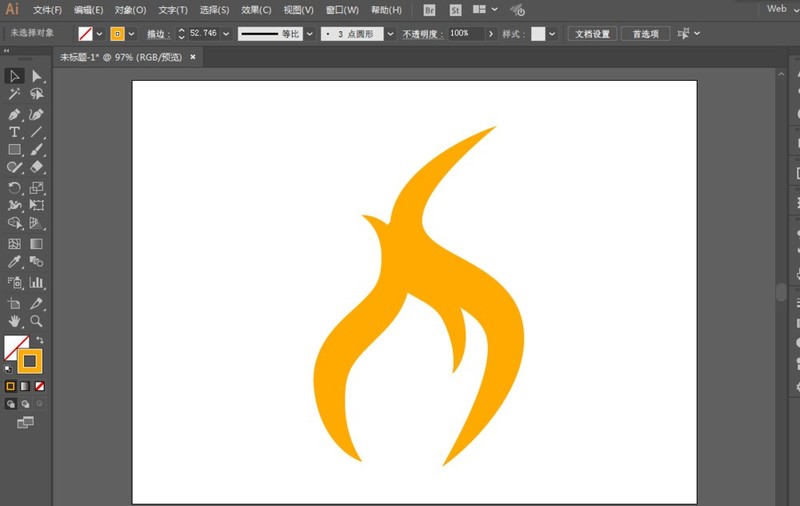Activate Gradient mode button under swatches

pos(25,386)
